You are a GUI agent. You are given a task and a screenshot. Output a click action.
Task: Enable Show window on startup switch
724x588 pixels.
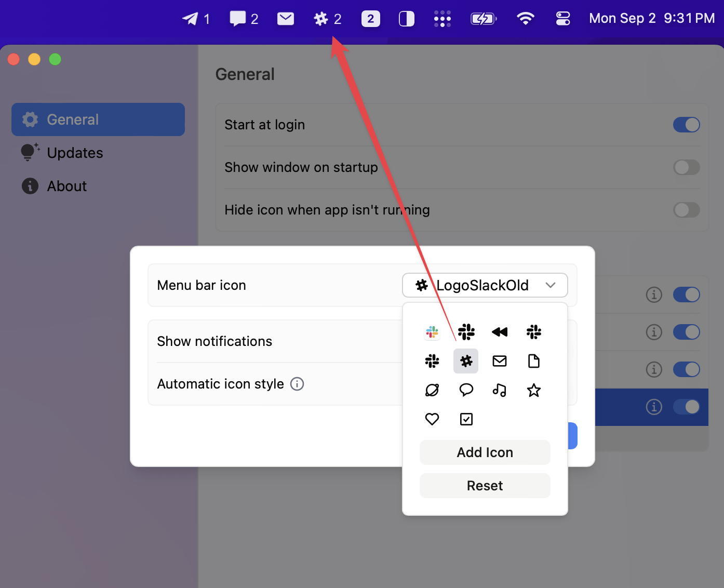click(x=687, y=167)
